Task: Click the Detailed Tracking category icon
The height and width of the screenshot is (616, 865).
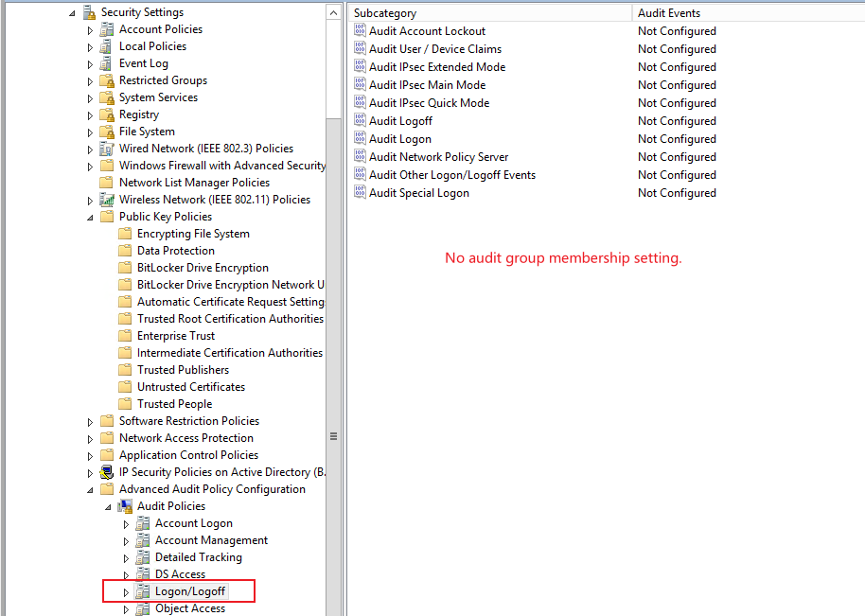Action: click(143, 557)
